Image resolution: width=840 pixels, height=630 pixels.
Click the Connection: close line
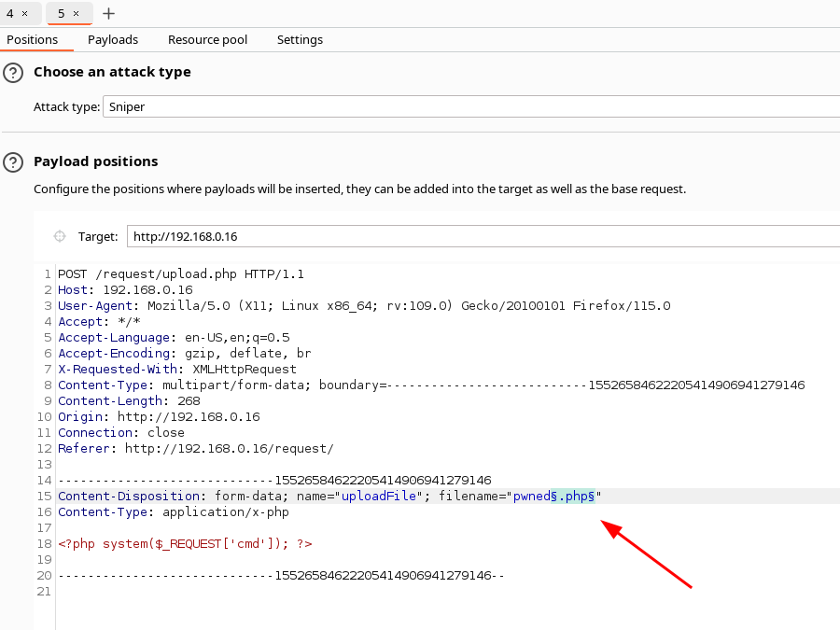121,432
